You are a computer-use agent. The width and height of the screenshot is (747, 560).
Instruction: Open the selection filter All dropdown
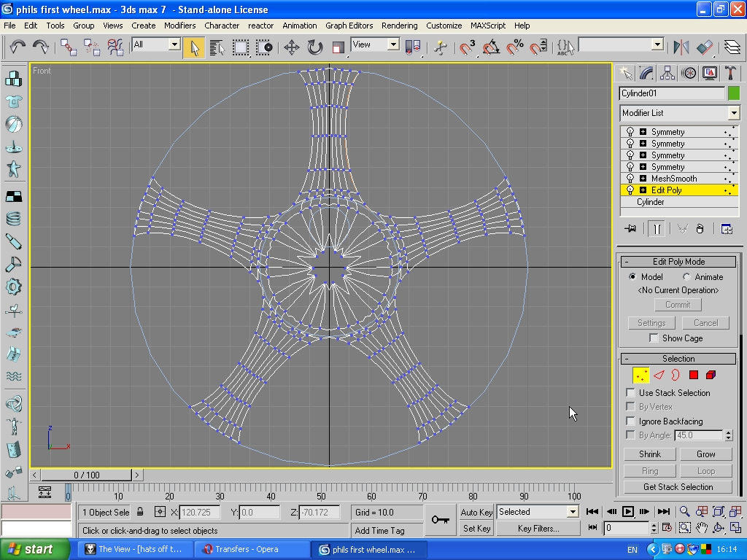tap(174, 44)
